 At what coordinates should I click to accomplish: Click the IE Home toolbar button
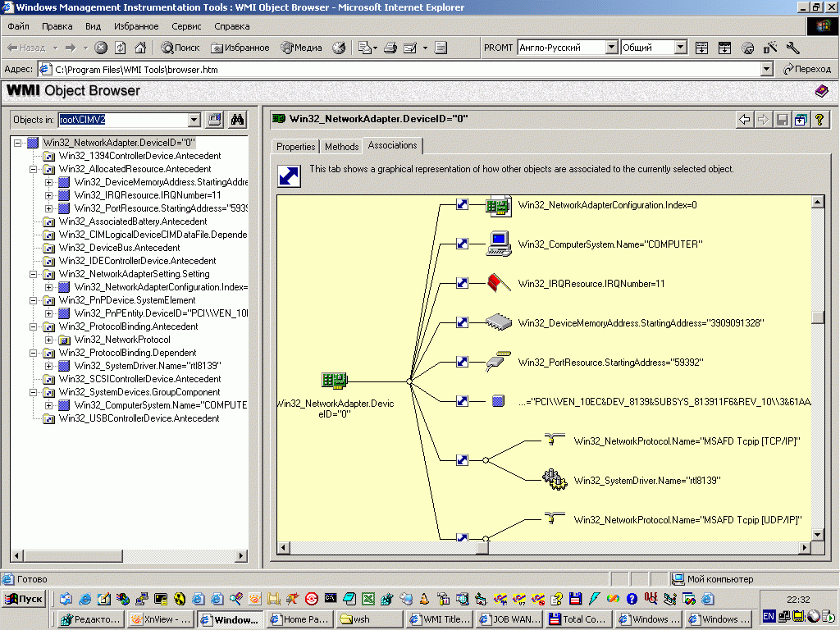pos(140,48)
